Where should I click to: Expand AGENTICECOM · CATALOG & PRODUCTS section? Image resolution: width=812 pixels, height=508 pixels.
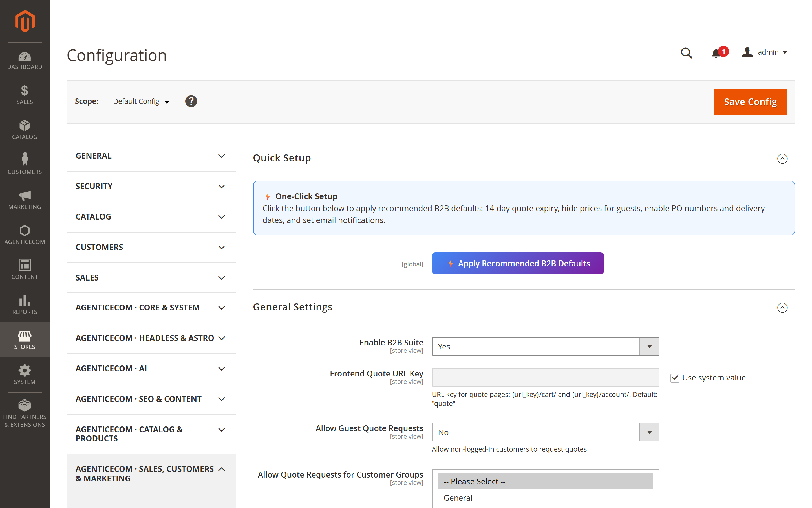151,434
